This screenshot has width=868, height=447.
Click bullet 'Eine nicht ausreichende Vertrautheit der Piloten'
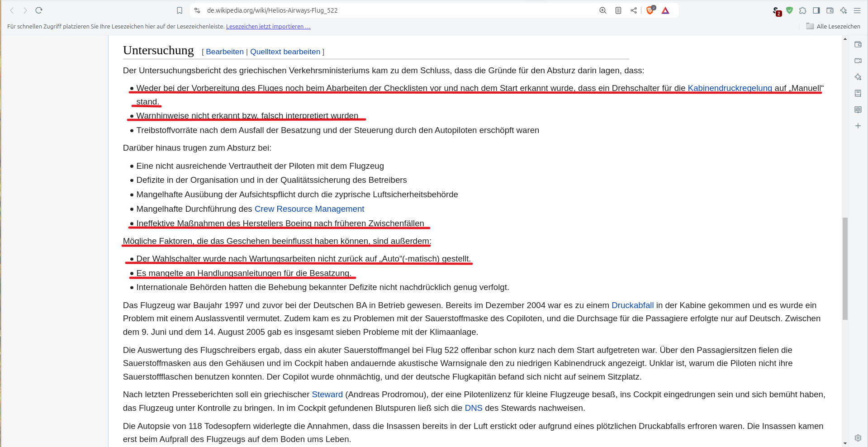[x=260, y=166]
